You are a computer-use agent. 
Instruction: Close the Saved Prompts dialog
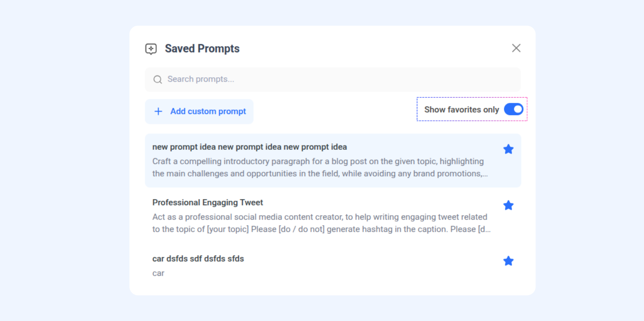tap(516, 48)
